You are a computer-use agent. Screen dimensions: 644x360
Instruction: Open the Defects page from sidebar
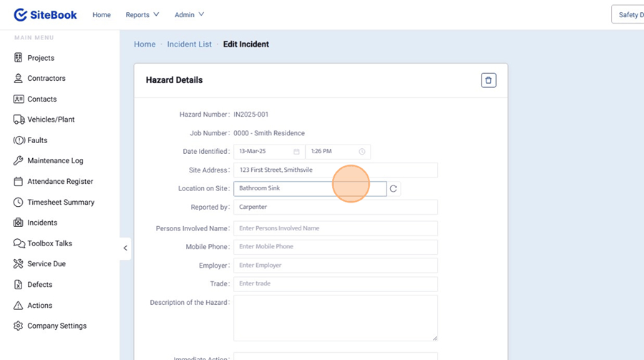39,285
